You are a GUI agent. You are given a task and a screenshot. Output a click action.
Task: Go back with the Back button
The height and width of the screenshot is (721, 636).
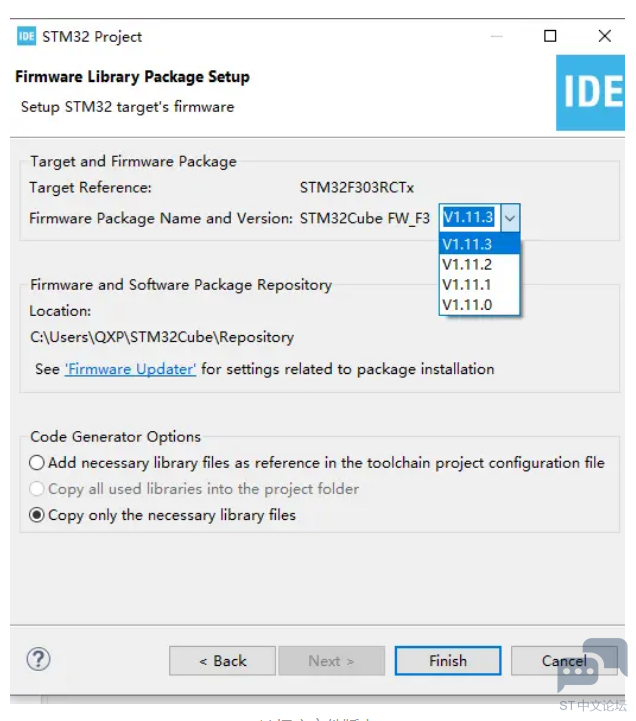pos(223,661)
